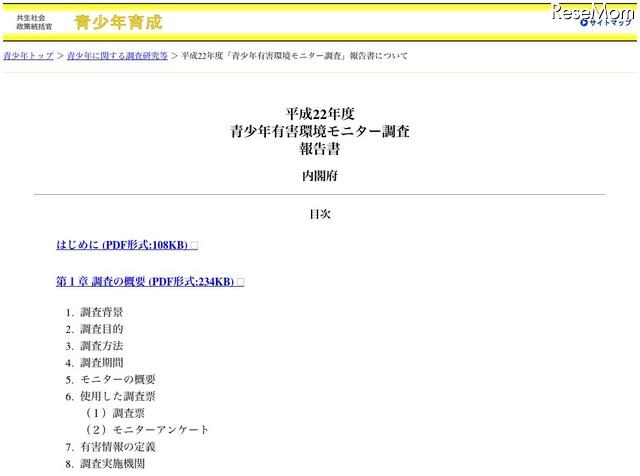Click the 内閣府 text
This screenshot has width=640, height=476.
[320, 176]
